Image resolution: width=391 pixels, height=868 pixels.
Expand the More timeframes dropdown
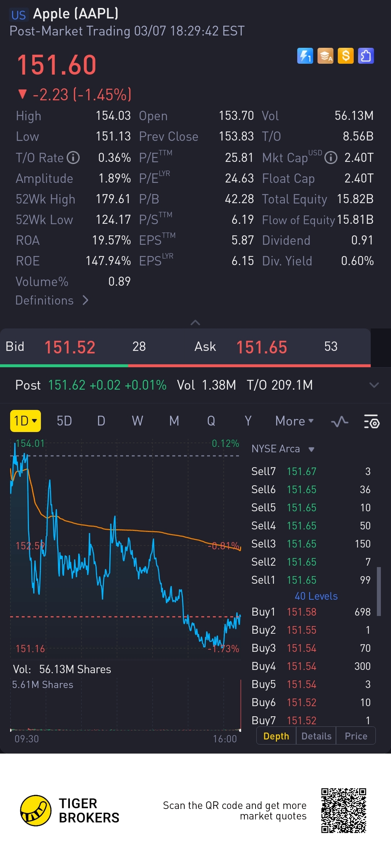pyautogui.click(x=294, y=421)
